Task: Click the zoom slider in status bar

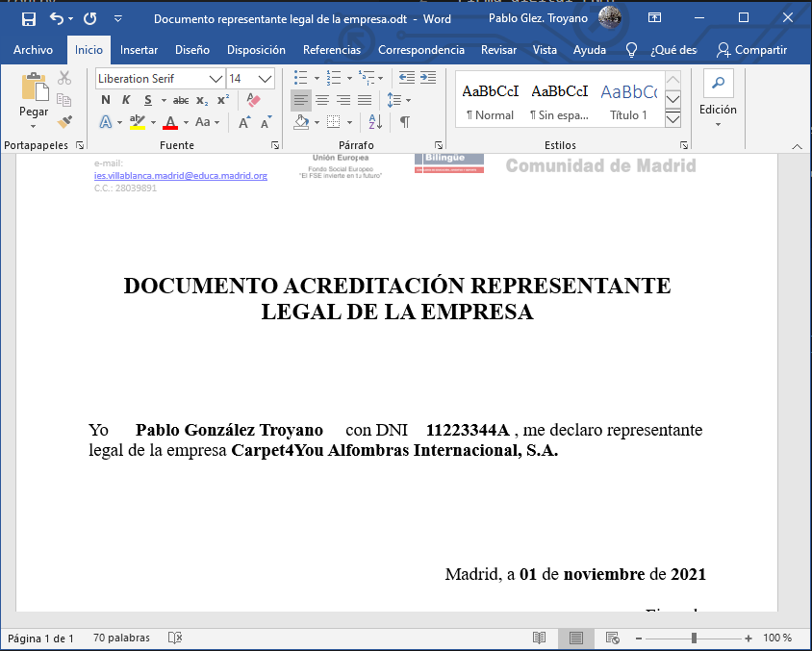Action: [694, 638]
